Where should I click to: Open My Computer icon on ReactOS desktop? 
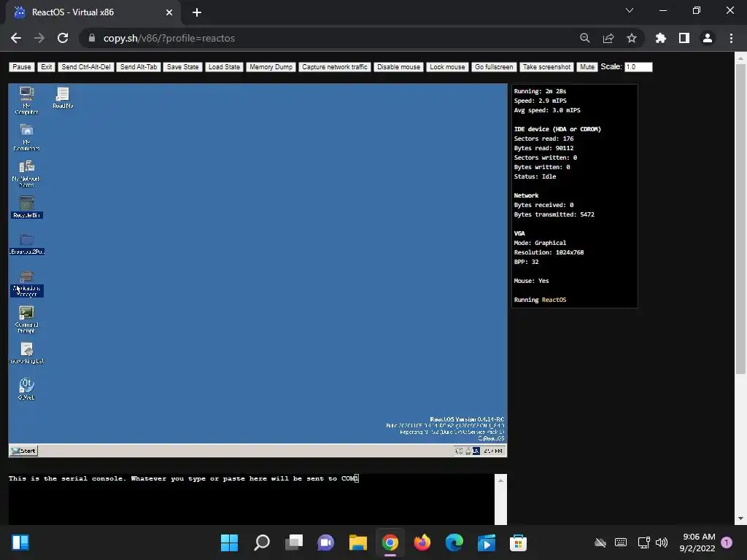[x=27, y=99]
